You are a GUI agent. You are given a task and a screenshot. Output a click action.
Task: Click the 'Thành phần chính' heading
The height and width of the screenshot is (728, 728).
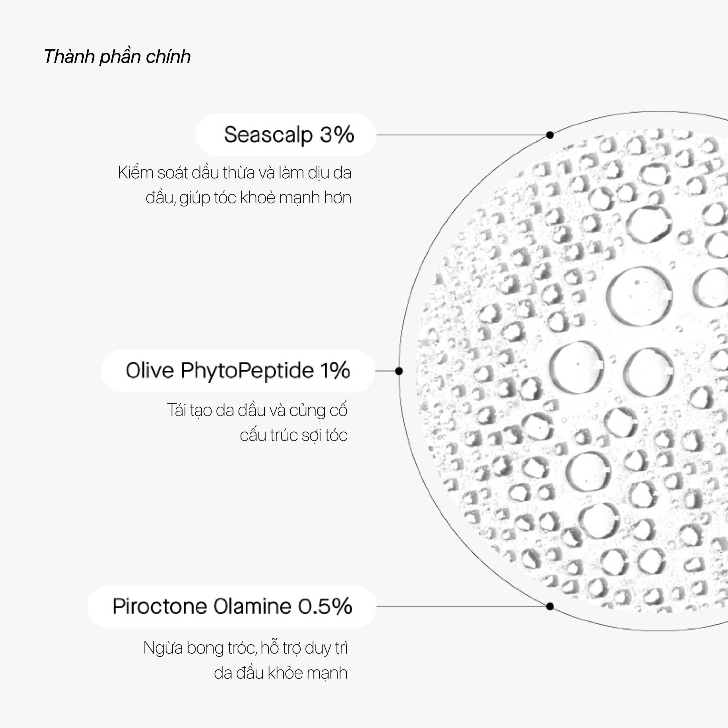coord(117,57)
